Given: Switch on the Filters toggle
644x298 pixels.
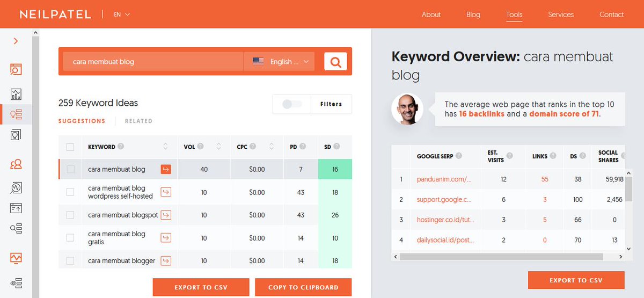Looking at the screenshot, I should (x=292, y=104).
